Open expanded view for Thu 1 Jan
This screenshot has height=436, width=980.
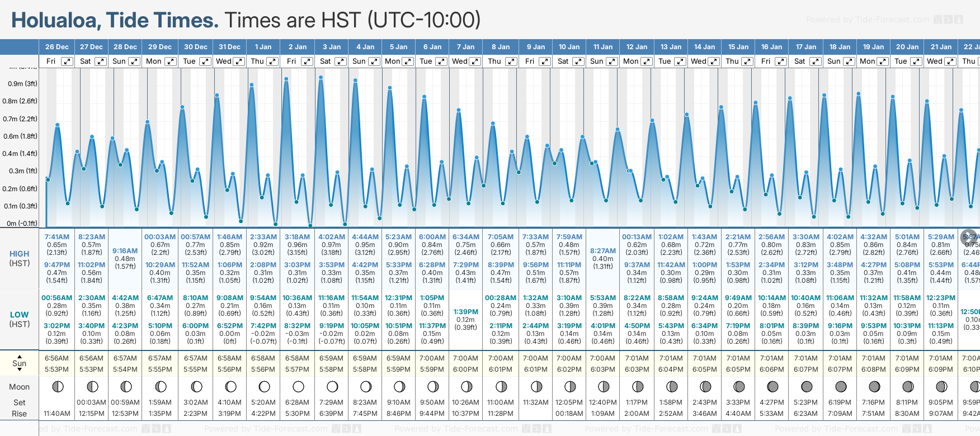[272, 61]
